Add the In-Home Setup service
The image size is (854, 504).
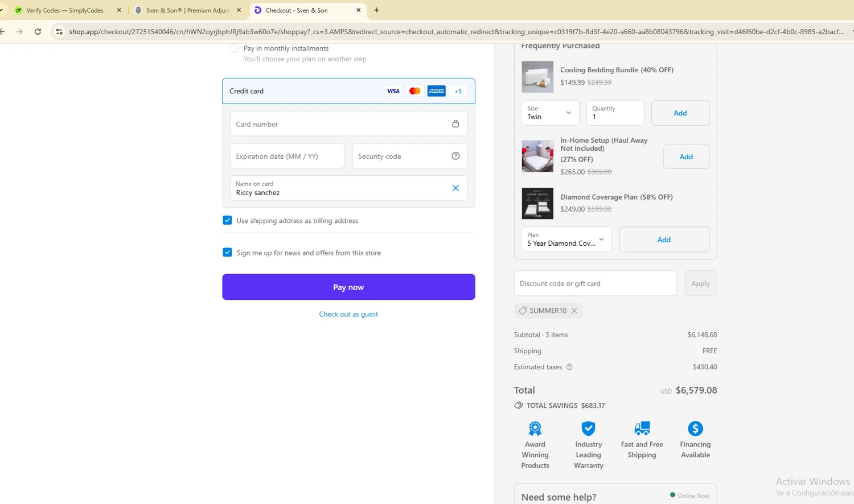686,156
